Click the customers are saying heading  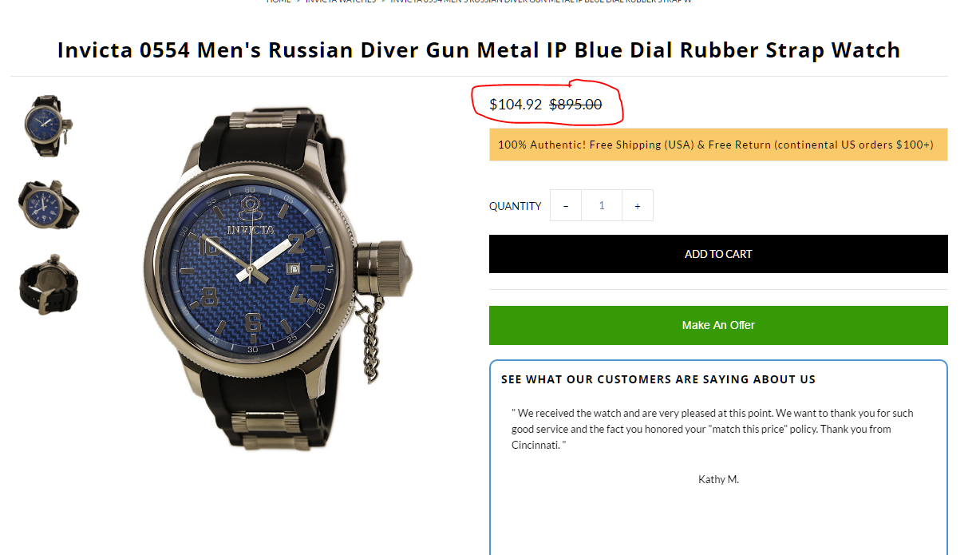pyautogui.click(x=658, y=379)
